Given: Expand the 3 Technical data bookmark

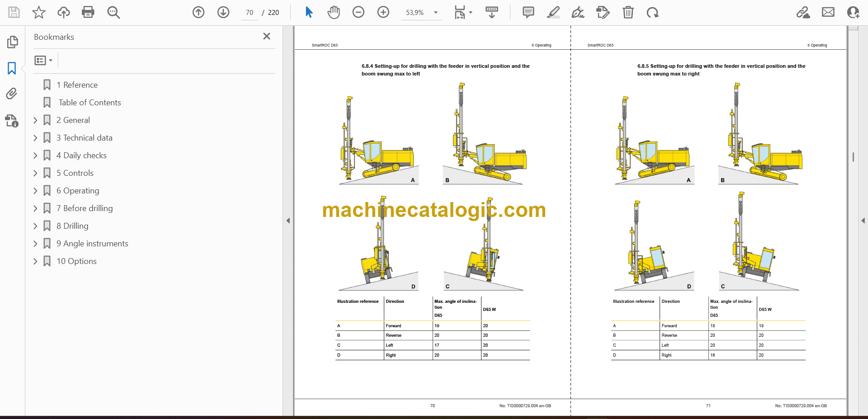Looking at the screenshot, I should [x=35, y=138].
